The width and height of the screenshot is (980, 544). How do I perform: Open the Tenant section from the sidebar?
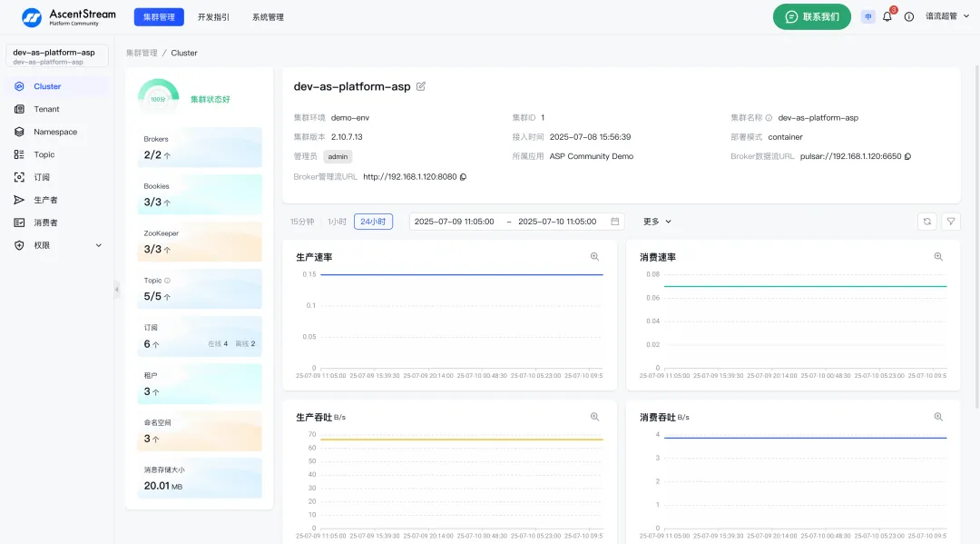[x=47, y=109]
